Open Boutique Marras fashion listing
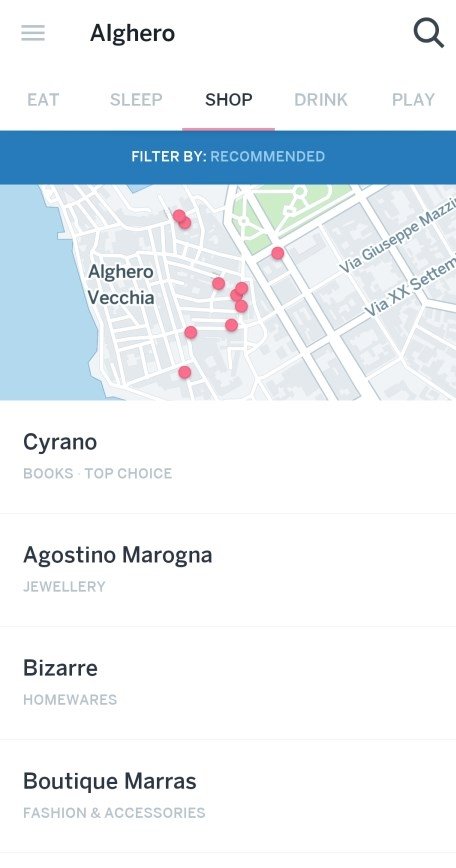This screenshot has height=868, width=456. click(228, 796)
